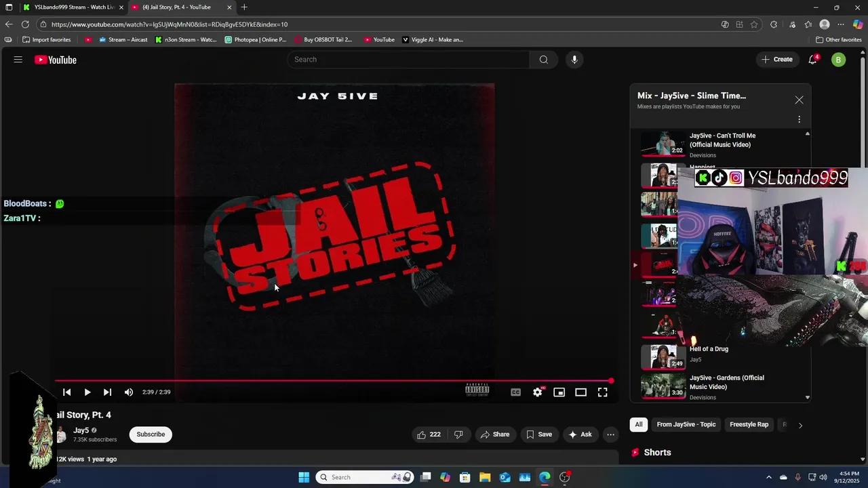Open the Edge favorites list icon
Image resolution: width=868 pixels, height=488 pixels.
(808, 24)
